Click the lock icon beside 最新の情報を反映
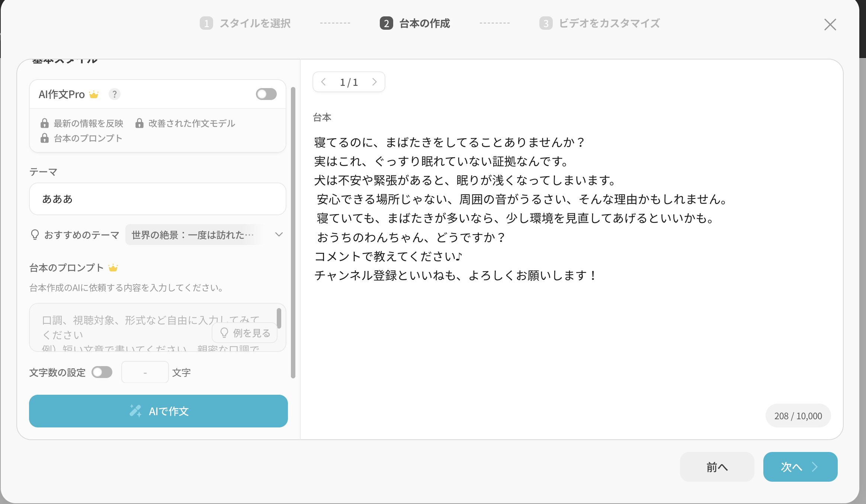Screen dimensions: 866x504 click(x=45, y=123)
